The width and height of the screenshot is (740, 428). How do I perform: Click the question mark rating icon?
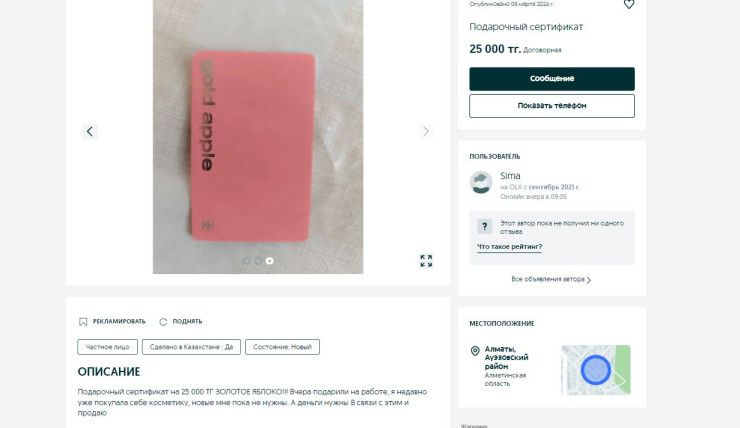[x=484, y=226]
